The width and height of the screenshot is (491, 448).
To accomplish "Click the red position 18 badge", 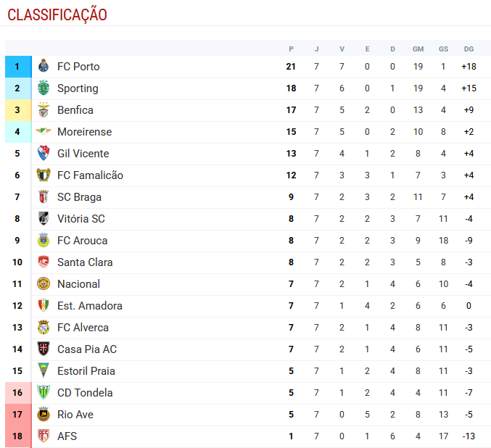I will pos(17,436).
